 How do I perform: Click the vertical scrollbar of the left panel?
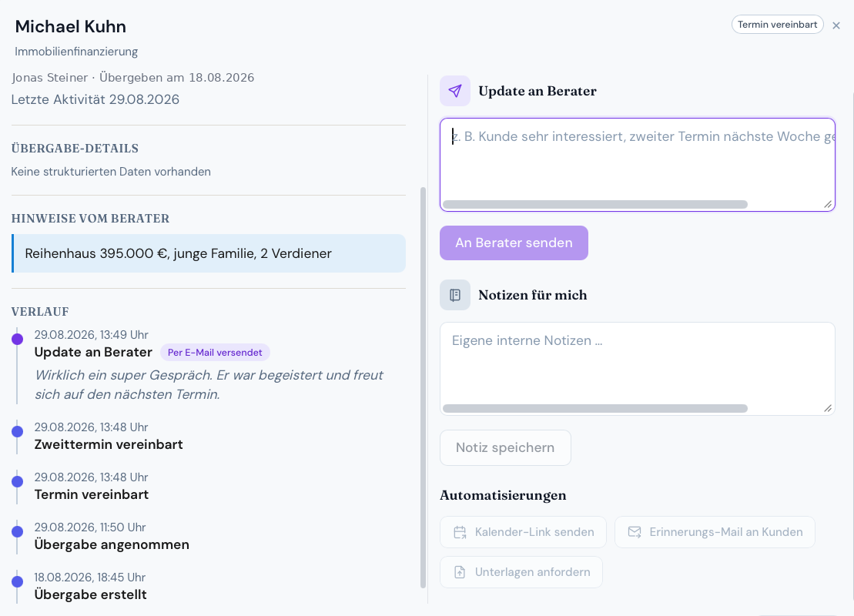[x=424, y=387]
